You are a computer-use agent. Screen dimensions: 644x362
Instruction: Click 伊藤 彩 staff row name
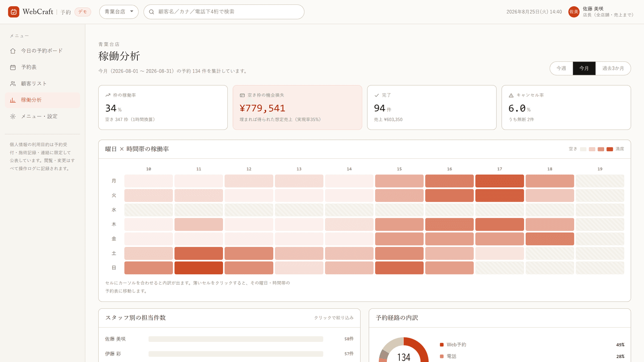coord(113,354)
